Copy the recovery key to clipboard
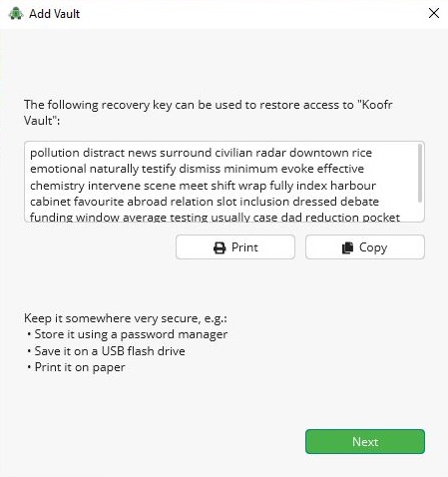This screenshot has height=477, width=448. [365, 247]
